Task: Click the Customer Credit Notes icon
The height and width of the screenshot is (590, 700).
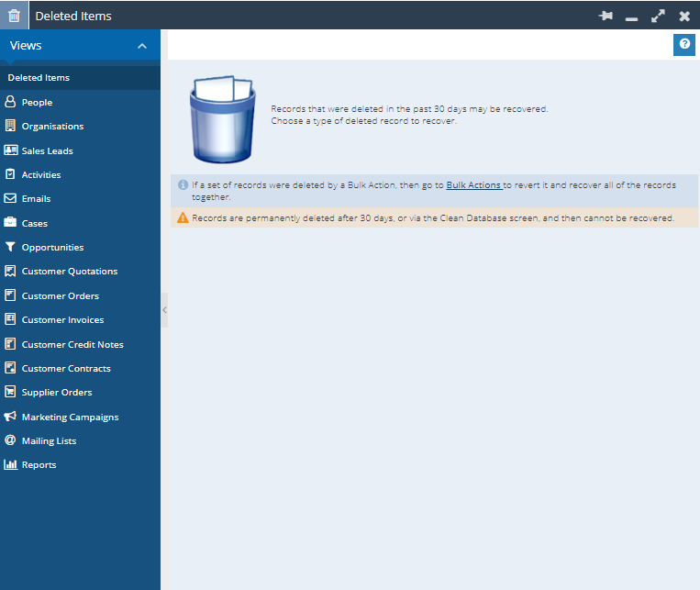Action: (10, 343)
